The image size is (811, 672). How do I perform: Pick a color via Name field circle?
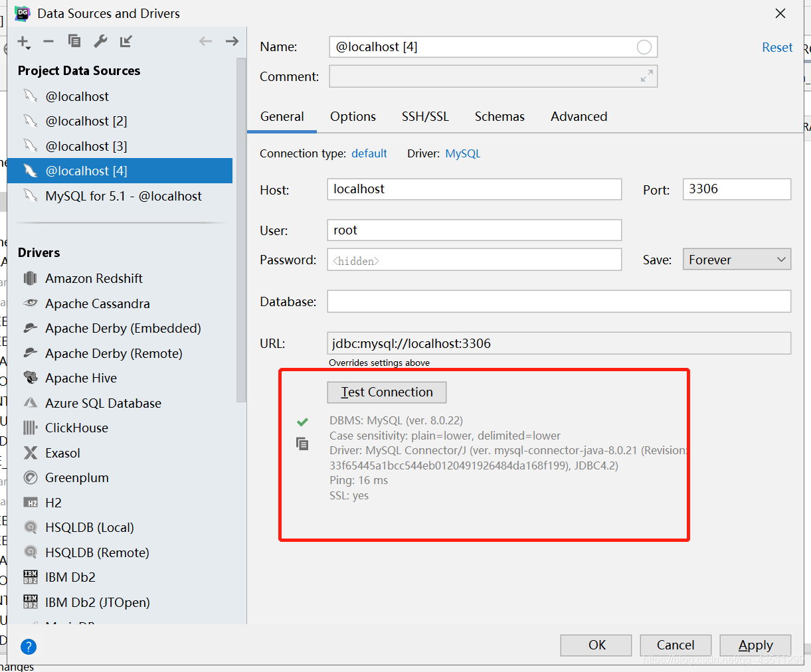[x=644, y=47]
